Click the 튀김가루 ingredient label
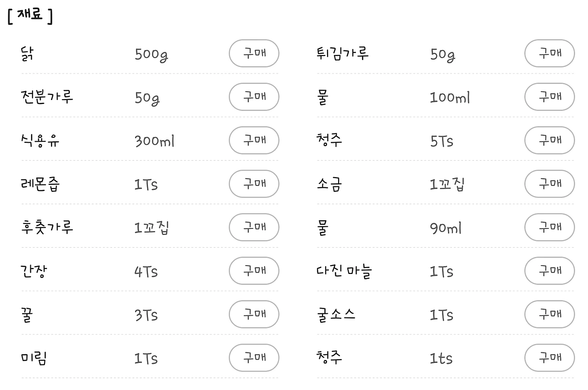The height and width of the screenshot is (390, 588). 343,54
